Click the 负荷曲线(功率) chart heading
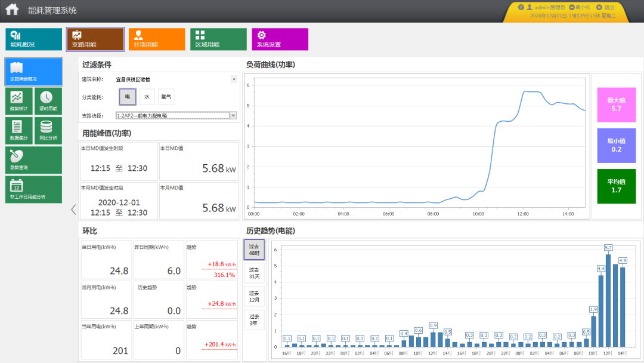Image resolution: width=644 pixels, height=363 pixels. point(270,64)
